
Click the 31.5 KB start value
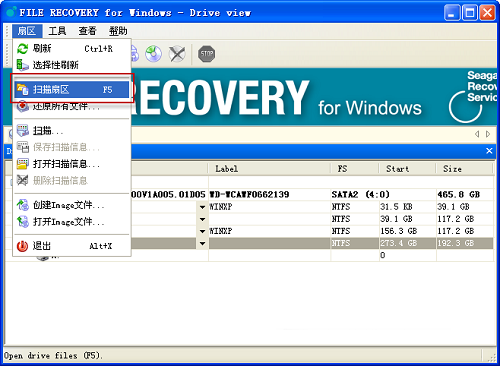coord(396,207)
